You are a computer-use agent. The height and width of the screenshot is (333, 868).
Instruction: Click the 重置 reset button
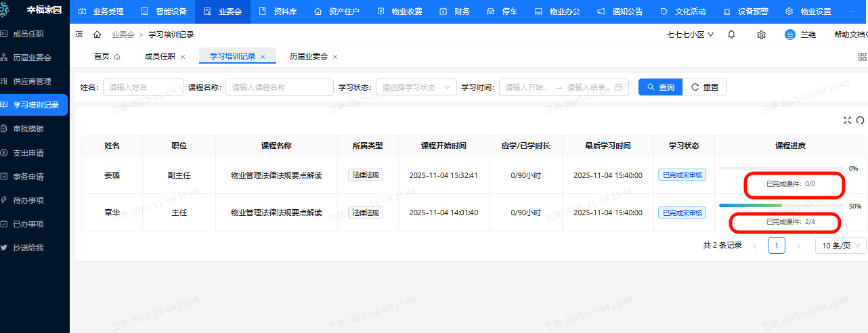click(x=704, y=87)
